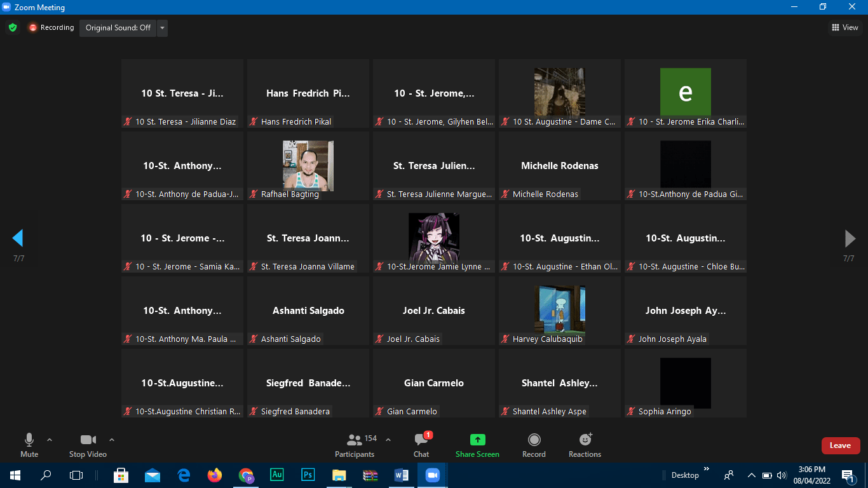Open the View layout menu
The height and width of the screenshot is (488, 868).
(845, 27)
